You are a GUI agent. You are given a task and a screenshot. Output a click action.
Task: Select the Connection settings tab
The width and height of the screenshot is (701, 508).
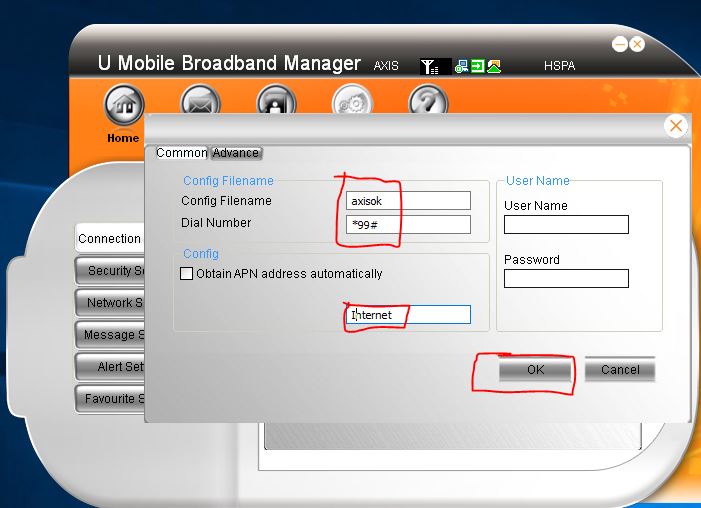(x=110, y=239)
